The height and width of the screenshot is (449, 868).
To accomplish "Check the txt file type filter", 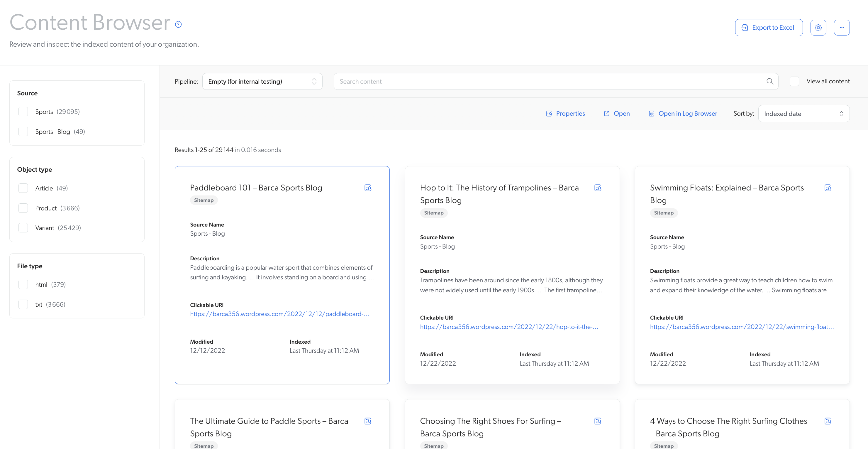I will (x=23, y=304).
